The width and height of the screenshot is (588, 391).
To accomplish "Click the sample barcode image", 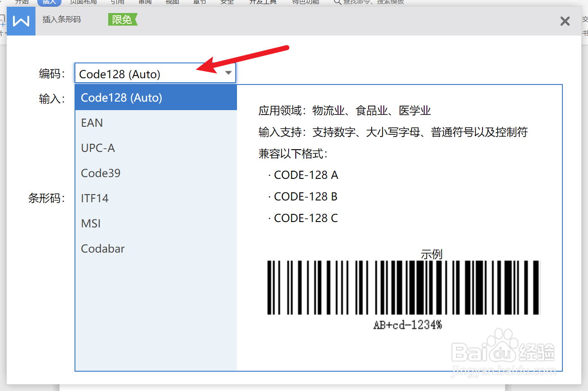I will 404,288.
